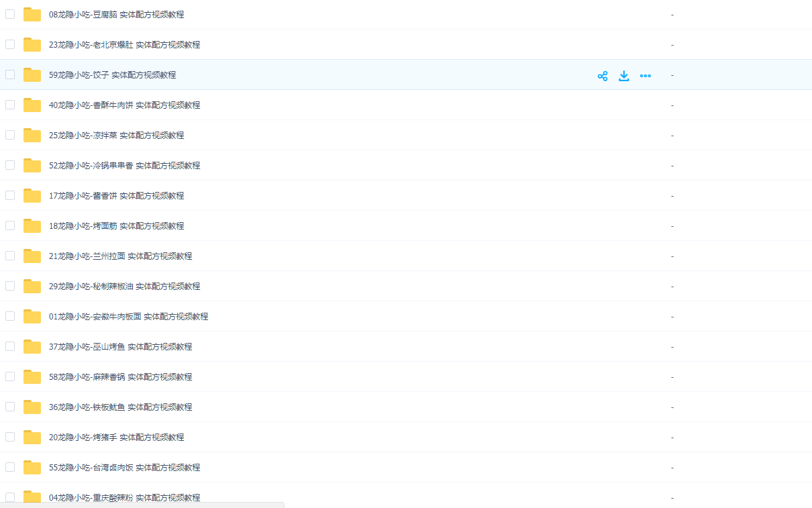Click the folder icon for 40 香酥牛肉饼
The height and width of the screenshot is (508, 812).
32,105
